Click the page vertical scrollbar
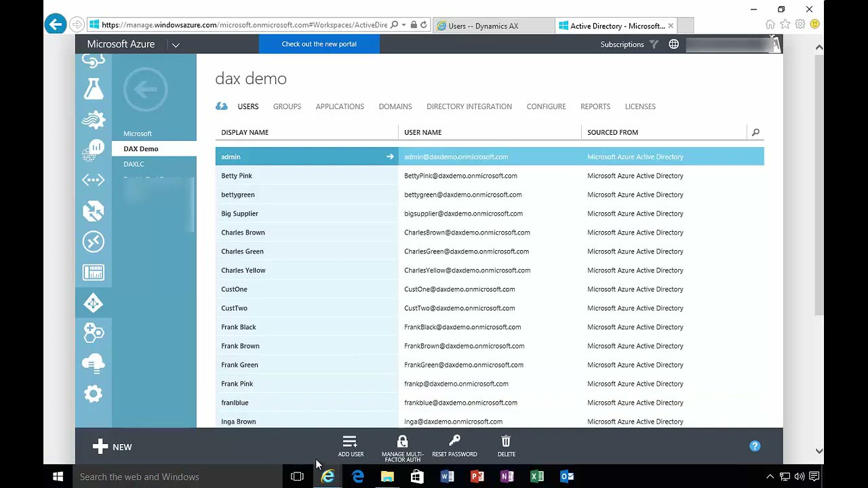 [x=819, y=183]
